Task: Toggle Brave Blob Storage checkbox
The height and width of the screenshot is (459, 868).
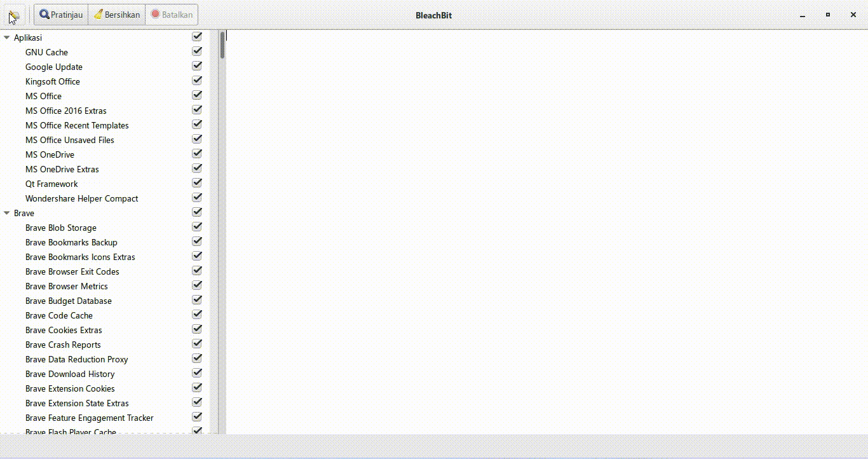Action: click(x=197, y=227)
